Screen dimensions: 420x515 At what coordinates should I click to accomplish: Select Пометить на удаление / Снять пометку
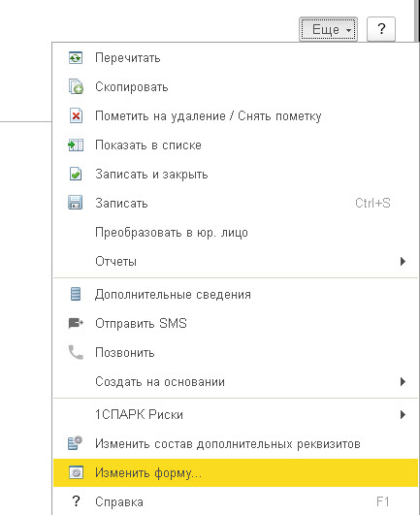click(x=236, y=116)
